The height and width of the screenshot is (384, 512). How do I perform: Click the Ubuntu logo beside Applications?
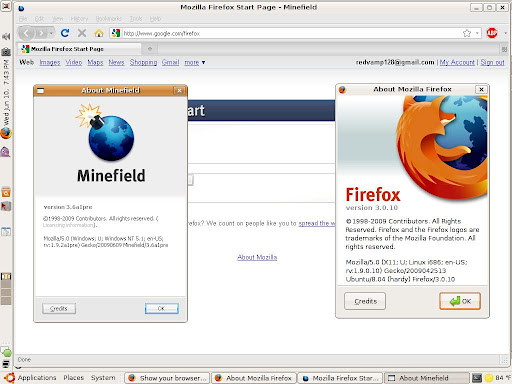[x=9, y=378]
